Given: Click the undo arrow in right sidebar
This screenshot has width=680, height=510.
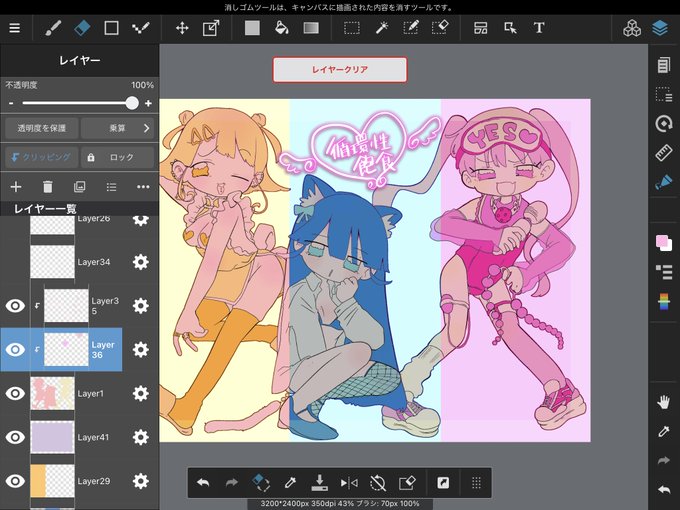Looking at the screenshot, I should [664, 490].
